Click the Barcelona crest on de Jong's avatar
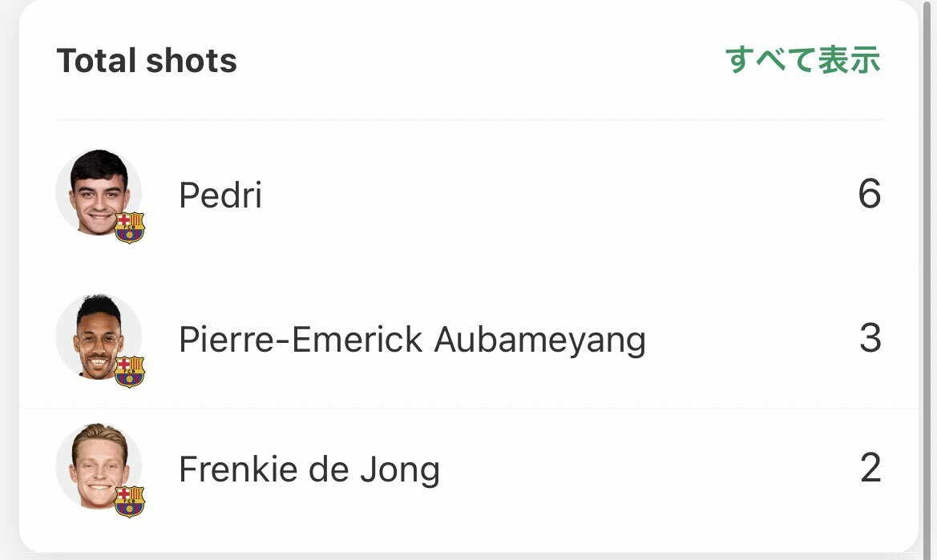This screenshot has height=560, width=937. (x=130, y=502)
